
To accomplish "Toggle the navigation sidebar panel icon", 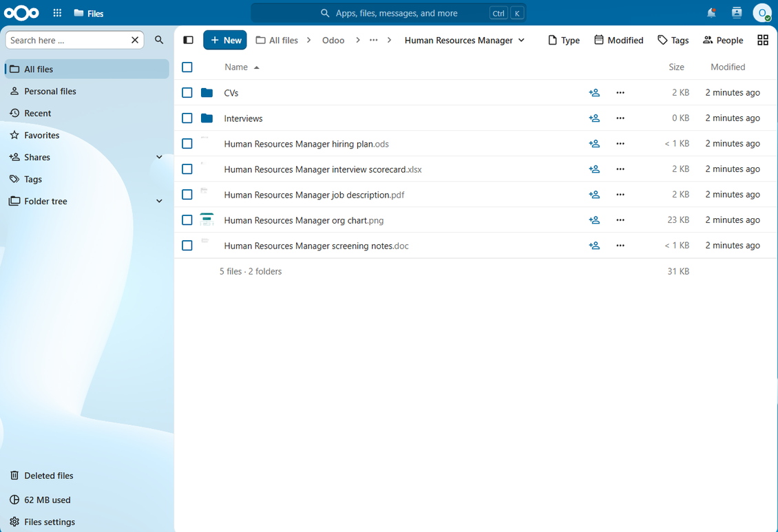I will [188, 40].
